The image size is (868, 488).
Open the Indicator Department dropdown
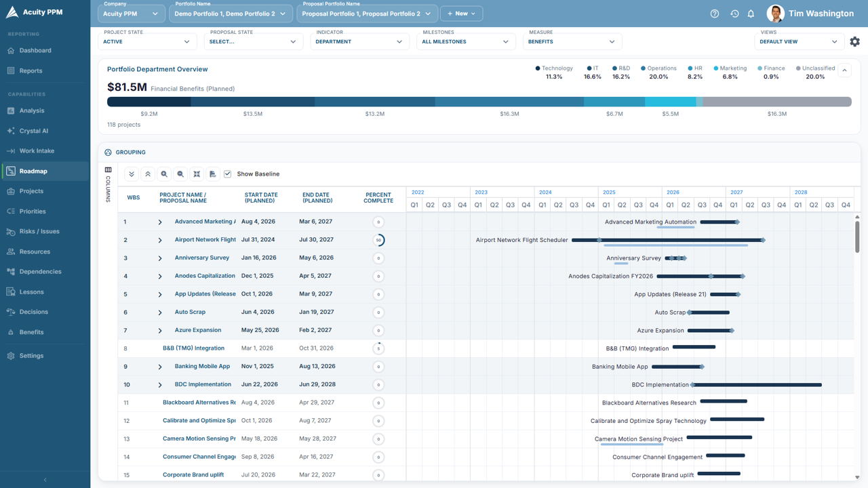point(359,41)
